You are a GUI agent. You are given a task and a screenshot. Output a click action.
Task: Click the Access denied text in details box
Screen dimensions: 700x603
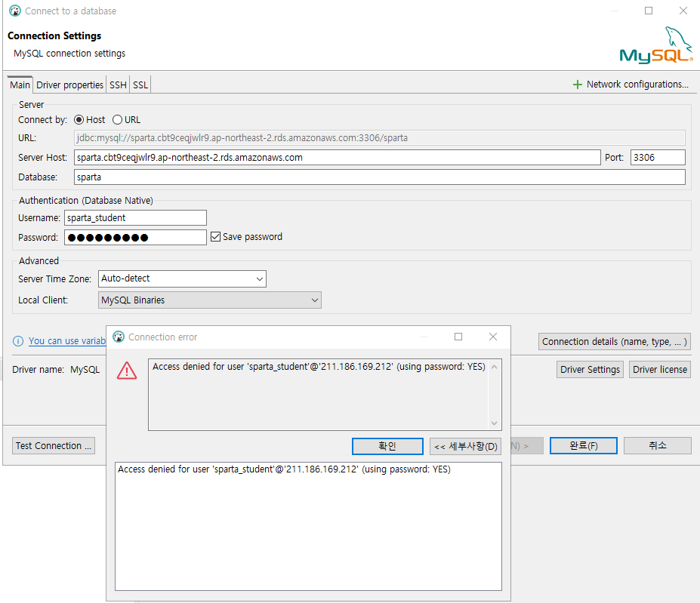(x=284, y=469)
